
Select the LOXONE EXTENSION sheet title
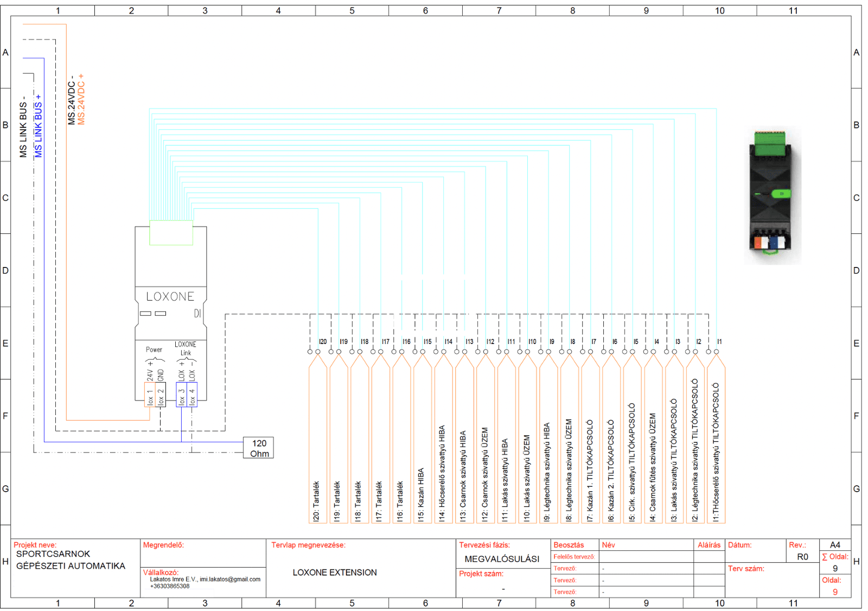[x=335, y=572]
